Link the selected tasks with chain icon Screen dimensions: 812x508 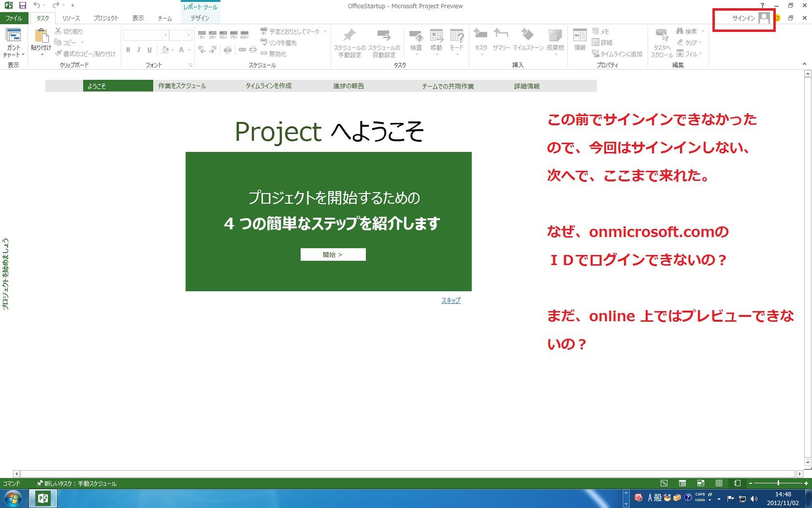(242, 49)
